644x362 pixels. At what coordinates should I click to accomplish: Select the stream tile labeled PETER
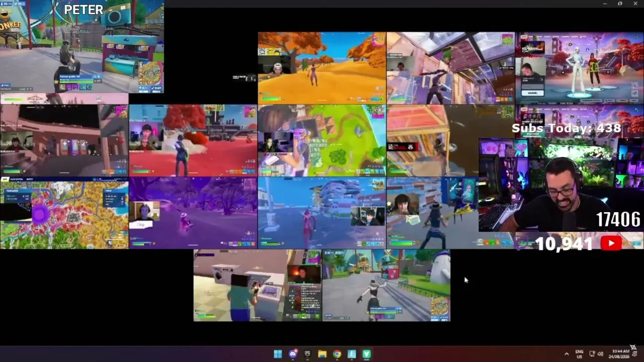(82, 47)
